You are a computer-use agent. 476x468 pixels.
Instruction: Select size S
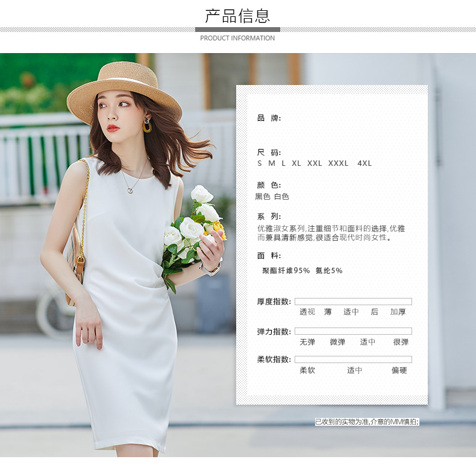tap(260, 163)
